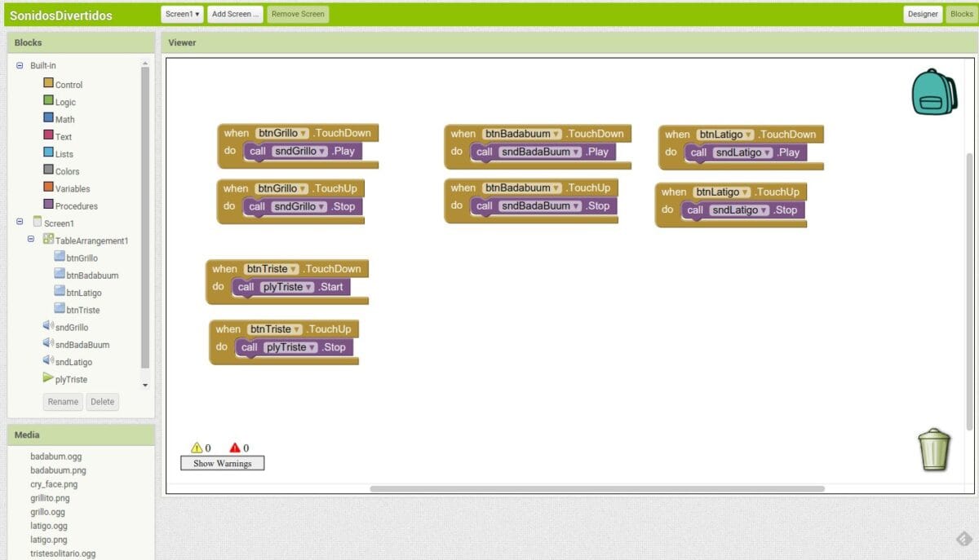Click the trash can icon

(x=934, y=449)
